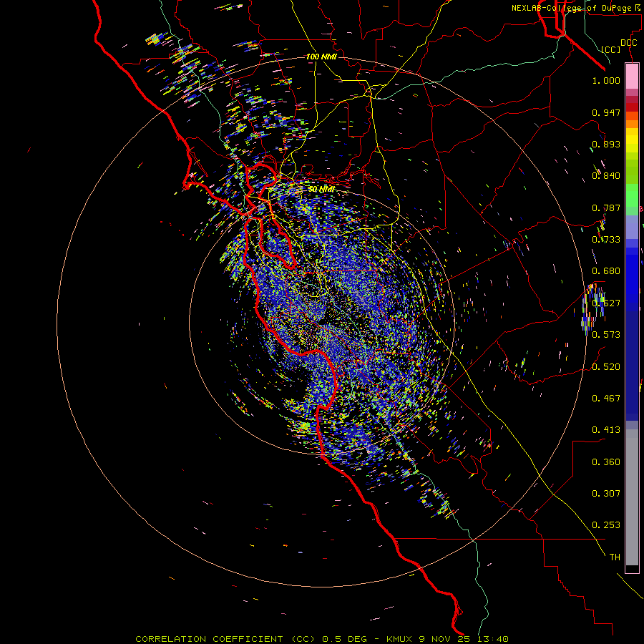Select the 0.680 legend value

[606, 271]
